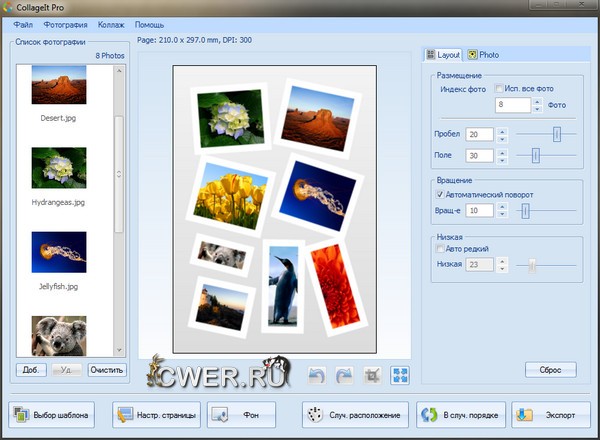Select the crop tool icon
The image size is (600, 440).
(x=373, y=374)
